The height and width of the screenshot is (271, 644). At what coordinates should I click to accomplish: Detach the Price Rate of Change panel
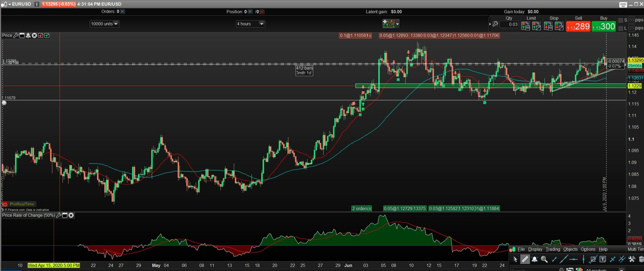coord(65,215)
